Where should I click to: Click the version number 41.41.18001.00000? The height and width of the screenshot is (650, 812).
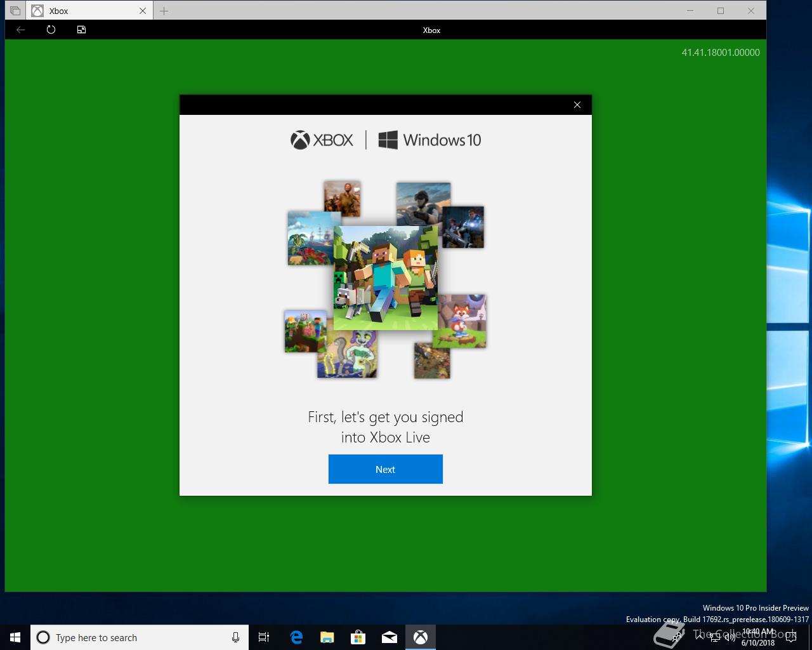coord(721,53)
